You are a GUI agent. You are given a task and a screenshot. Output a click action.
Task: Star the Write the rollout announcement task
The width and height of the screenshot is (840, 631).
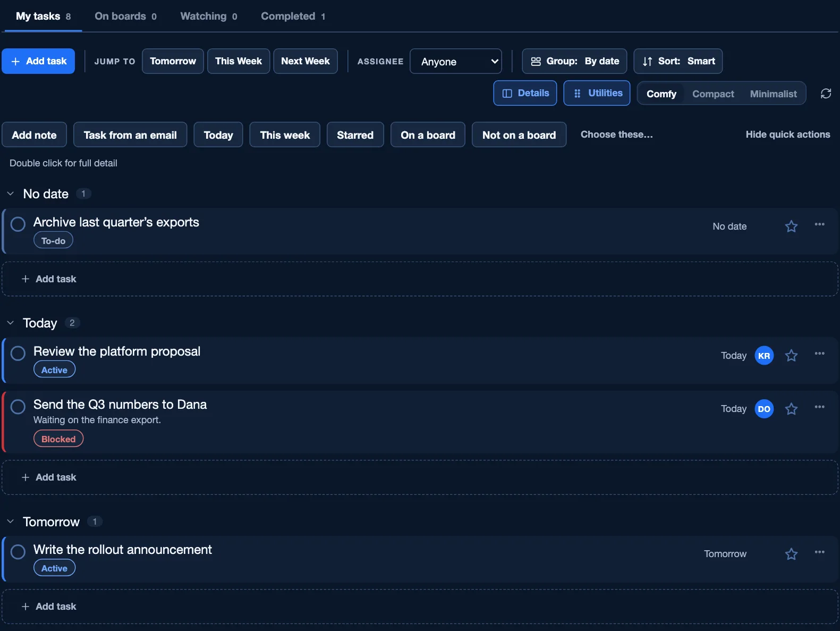[x=791, y=554]
